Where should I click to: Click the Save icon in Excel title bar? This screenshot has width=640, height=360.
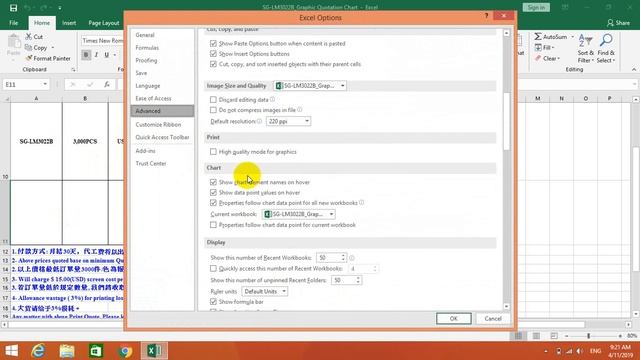(13, 8)
